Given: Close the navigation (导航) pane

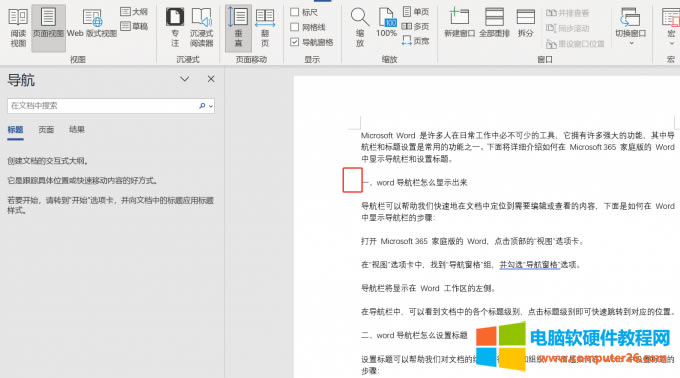Looking at the screenshot, I should coord(211,79).
